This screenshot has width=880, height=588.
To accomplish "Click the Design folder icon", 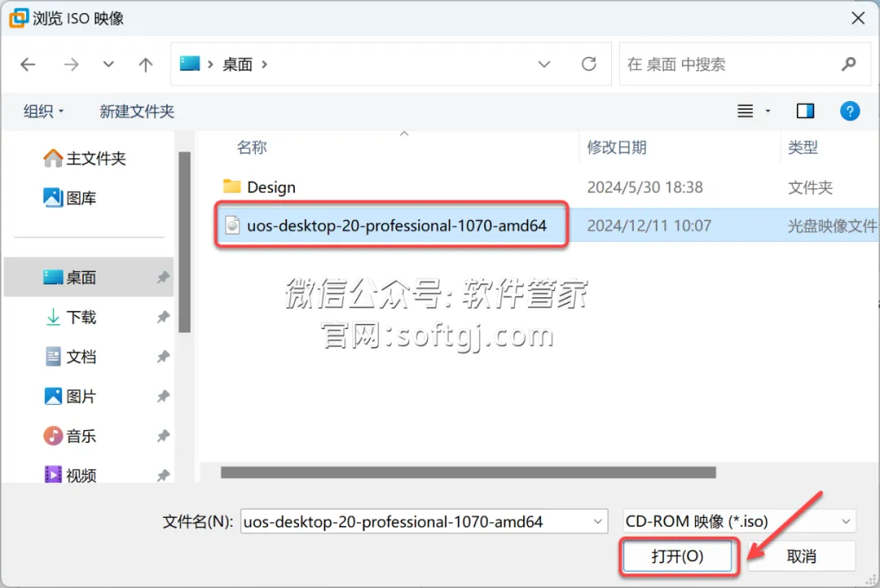I will (x=231, y=186).
